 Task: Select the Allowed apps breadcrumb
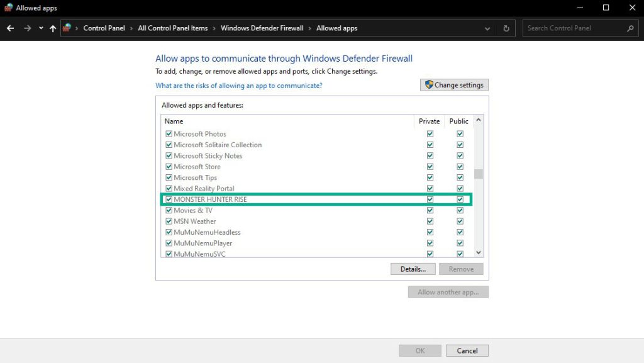tap(337, 28)
